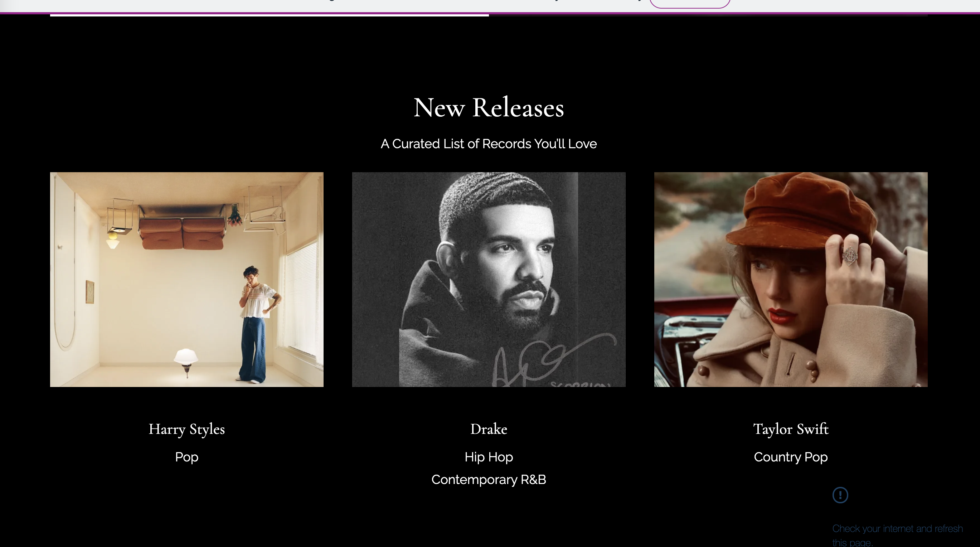The height and width of the screenshot is (547, 980).
Task: Click the Check your internet error message
Action: [x=897, y=535]
